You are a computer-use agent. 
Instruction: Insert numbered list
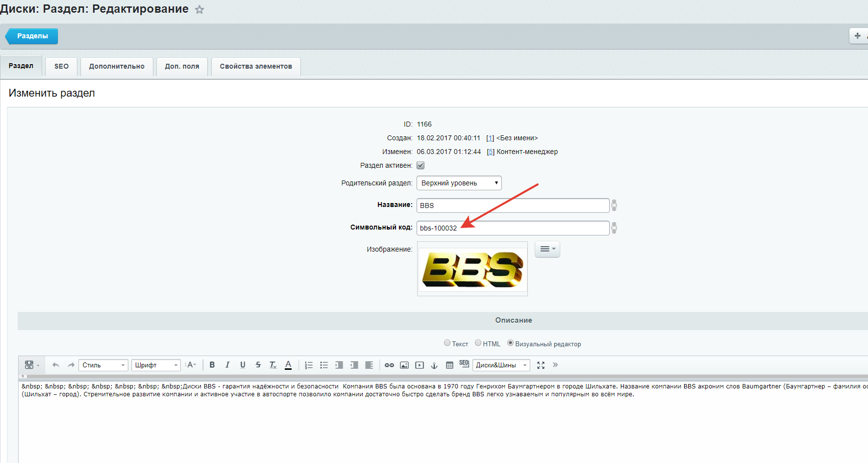click(309, 365)
